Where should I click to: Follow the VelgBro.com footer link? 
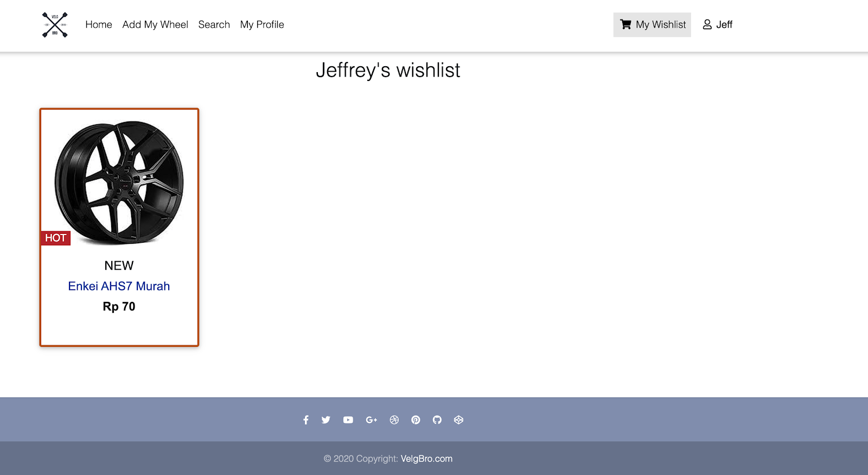click(426, 459)
